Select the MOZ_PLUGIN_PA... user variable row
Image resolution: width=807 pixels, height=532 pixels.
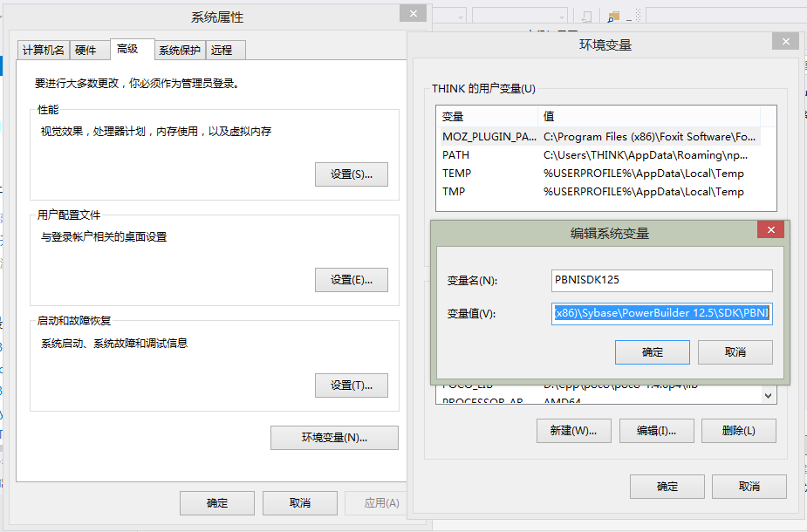click(598, 136)
